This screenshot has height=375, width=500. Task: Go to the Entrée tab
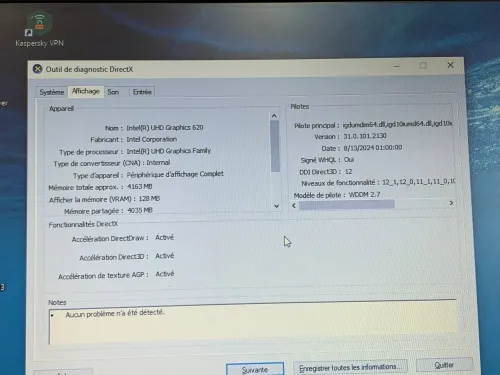[x=142, y=92]
